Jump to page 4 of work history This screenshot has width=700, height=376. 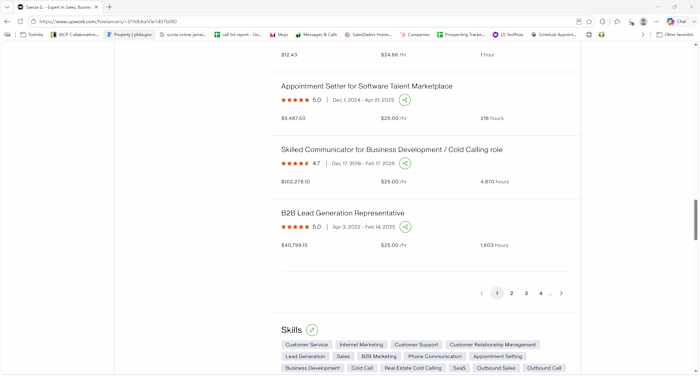point(541,293)
